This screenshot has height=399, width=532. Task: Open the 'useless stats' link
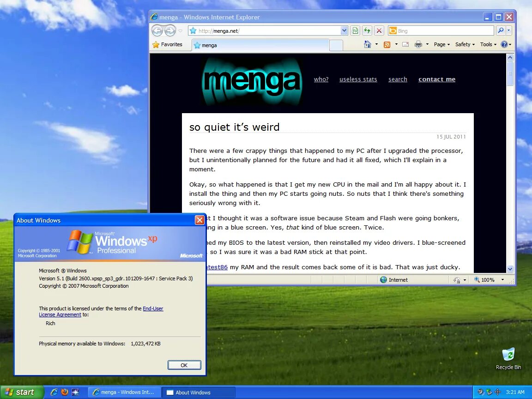[x=358, y=79]
